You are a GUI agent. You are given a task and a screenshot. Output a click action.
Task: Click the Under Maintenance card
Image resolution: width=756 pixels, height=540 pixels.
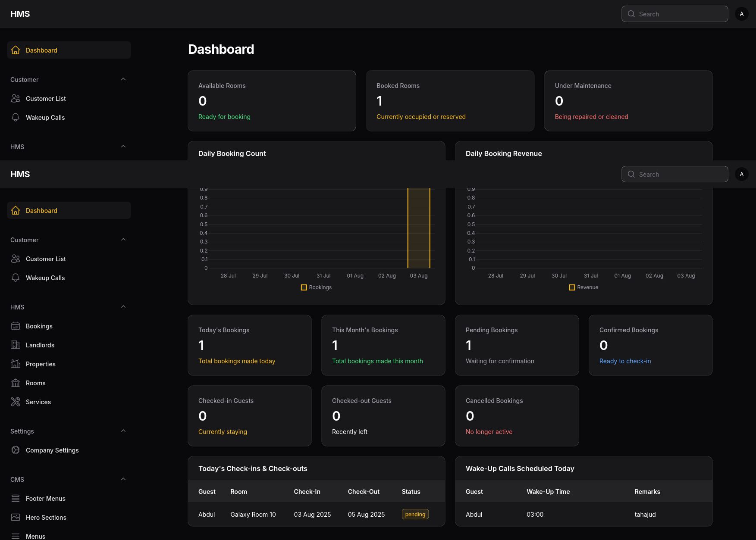coord(628,101)
